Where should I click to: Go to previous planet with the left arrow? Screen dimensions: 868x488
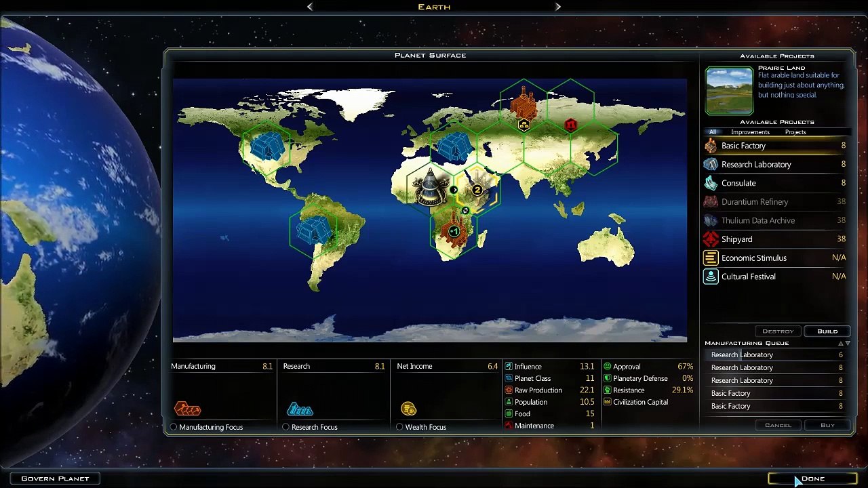[310, 7]
